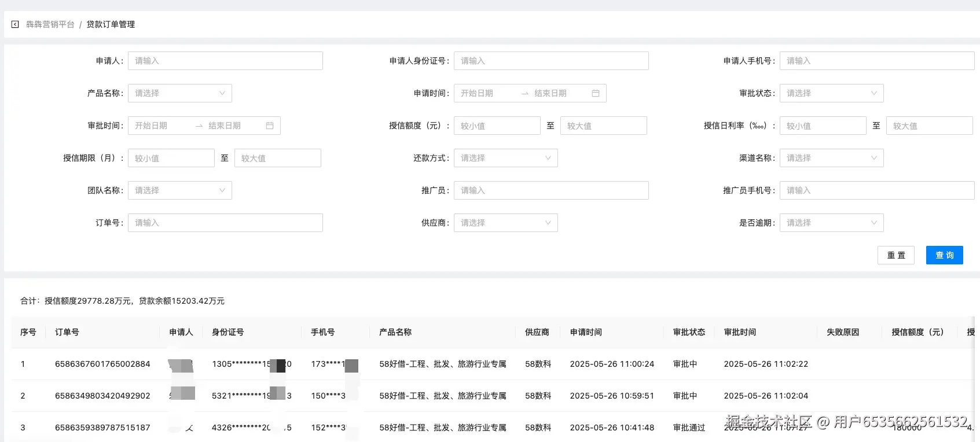Click 申请时间 开始日期 field
Screen dimensions: 980x442
(486, 93)
